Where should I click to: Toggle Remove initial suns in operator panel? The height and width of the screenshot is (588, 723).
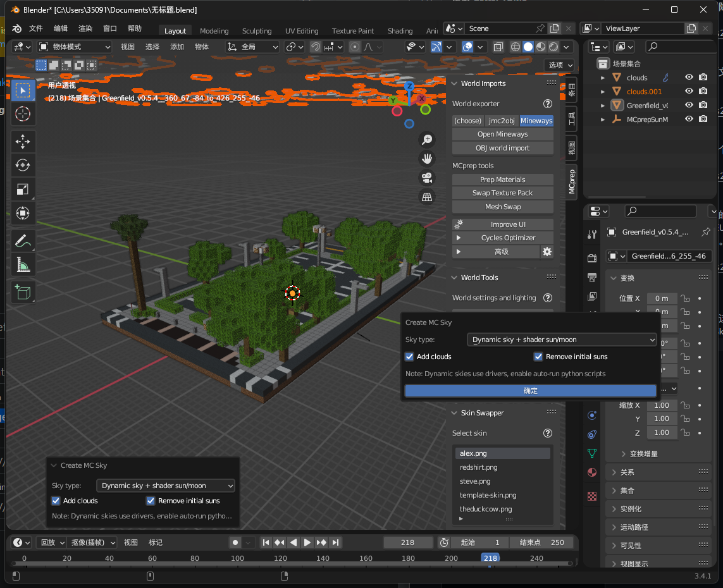point(151,501)
